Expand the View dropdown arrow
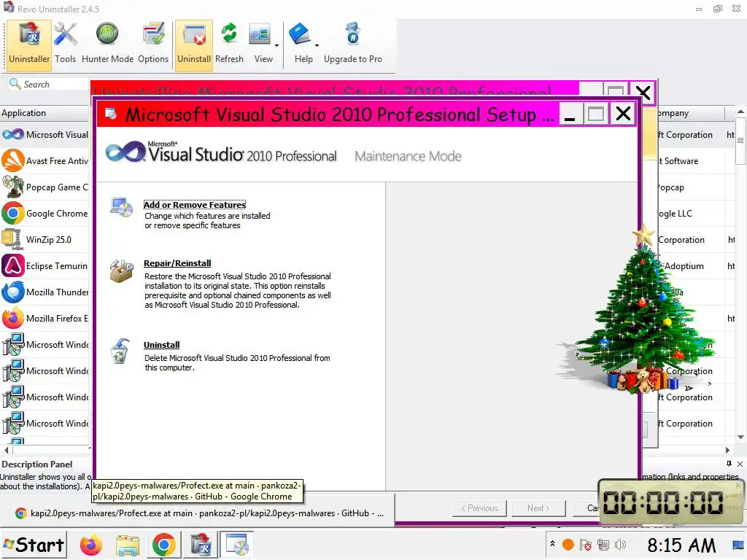 pos(276,46)
